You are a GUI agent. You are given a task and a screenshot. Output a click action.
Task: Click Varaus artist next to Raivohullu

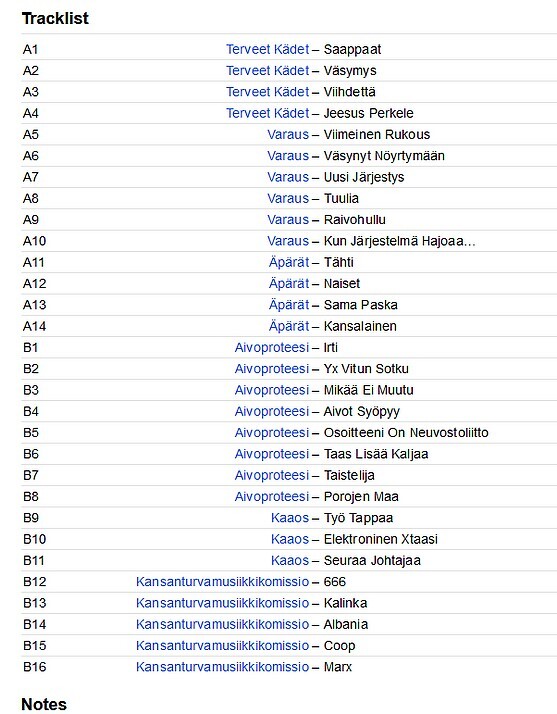(x=288, y=219)
